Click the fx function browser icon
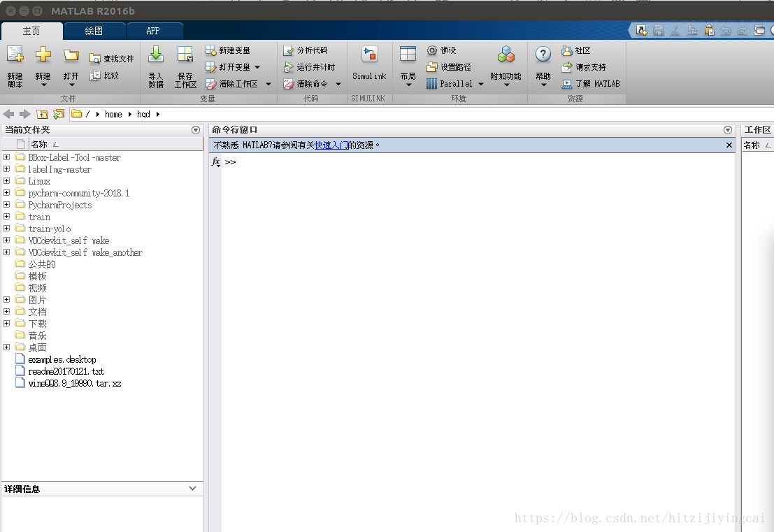The width and height of the screenshot is (774, 532). (x=216, y=162)
